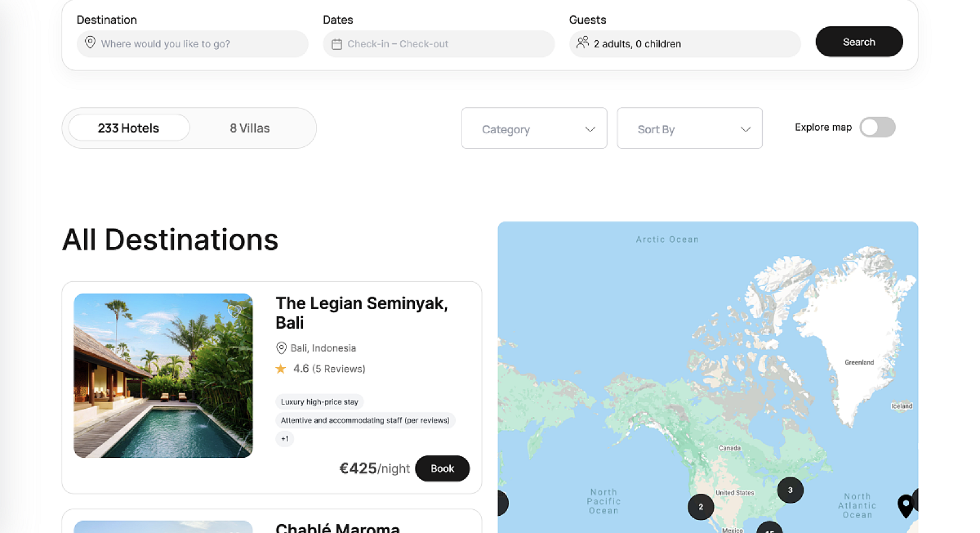
Task: Click the calendar icon in Dates field
Action: click(337, 44)
